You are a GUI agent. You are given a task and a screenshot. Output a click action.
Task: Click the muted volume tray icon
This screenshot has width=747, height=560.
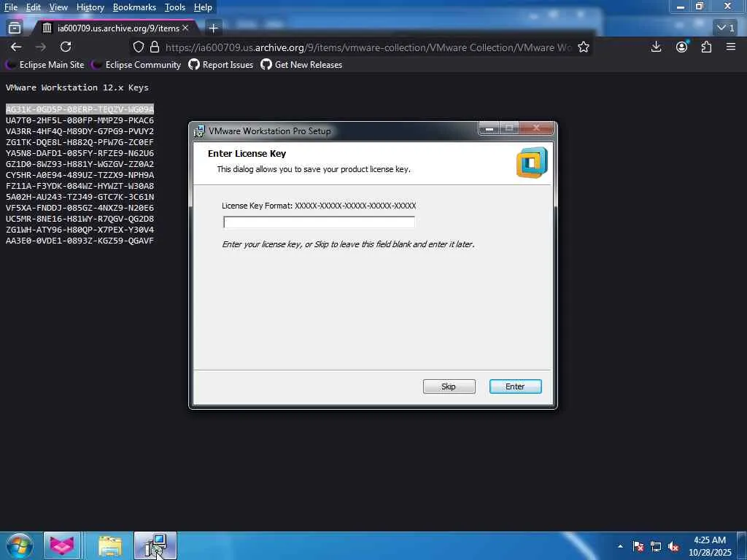click(673, 546)
